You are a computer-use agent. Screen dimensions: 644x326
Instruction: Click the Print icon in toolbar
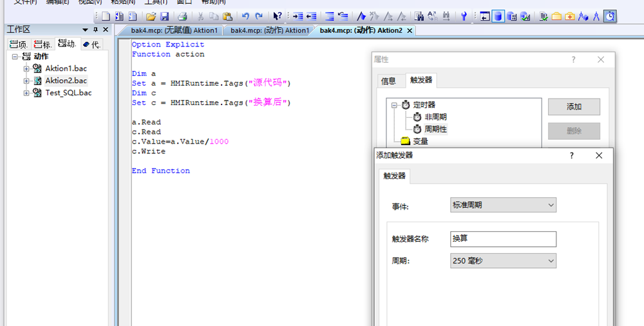182,16
